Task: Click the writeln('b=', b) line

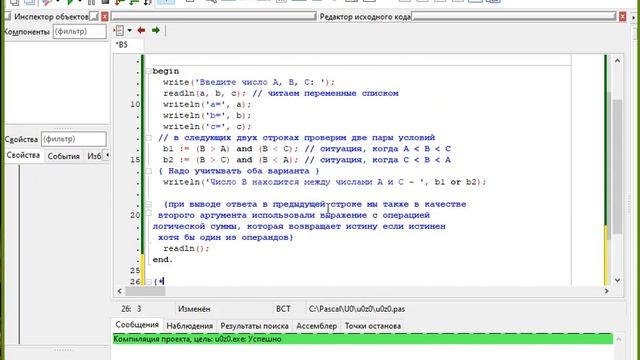Action: (x=207, y=116)
